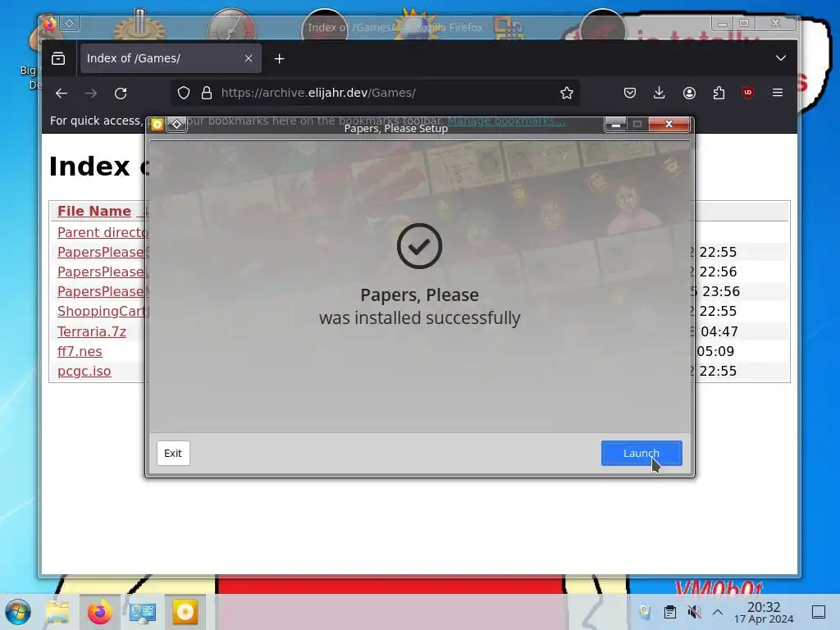The image size is (840, 630).
Task: Go back in Firefox navigation
Action: [x=61, y=94]
